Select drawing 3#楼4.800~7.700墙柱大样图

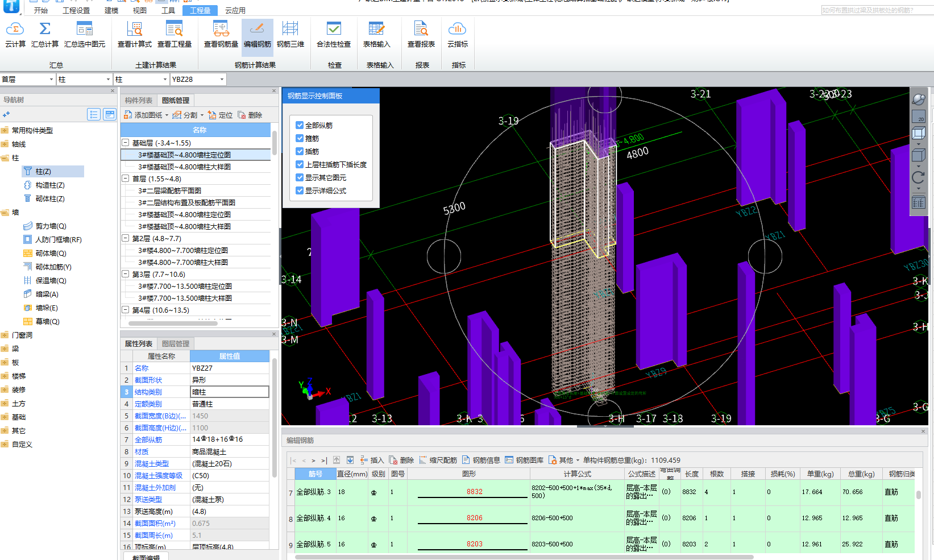(x=183, y=262)
